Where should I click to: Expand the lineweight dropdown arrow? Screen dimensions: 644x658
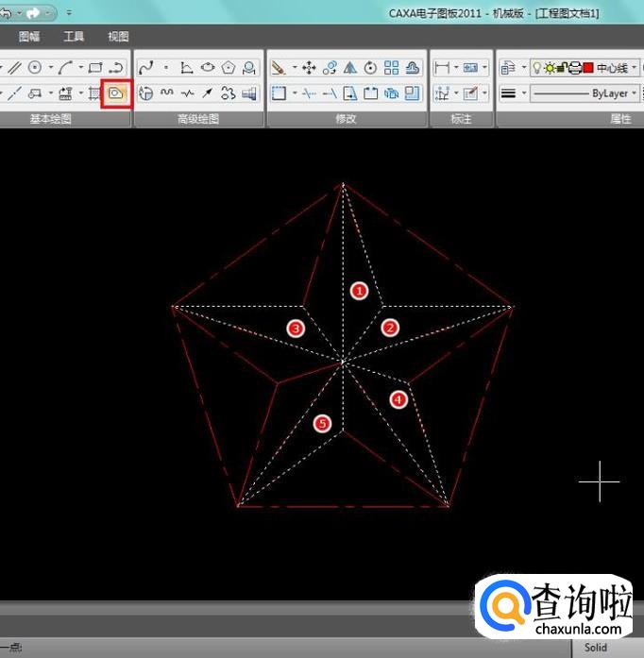[x=524, y=93]
